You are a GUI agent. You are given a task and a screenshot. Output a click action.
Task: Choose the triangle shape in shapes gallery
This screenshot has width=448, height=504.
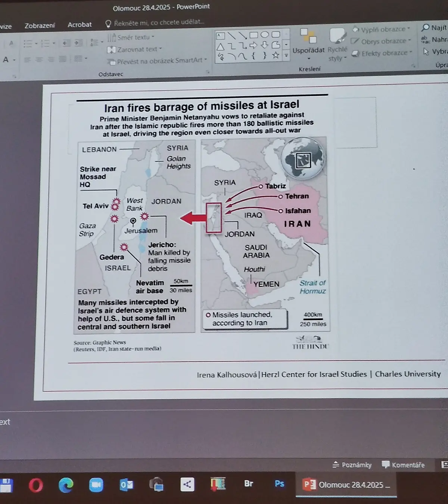tap(220, 46)
